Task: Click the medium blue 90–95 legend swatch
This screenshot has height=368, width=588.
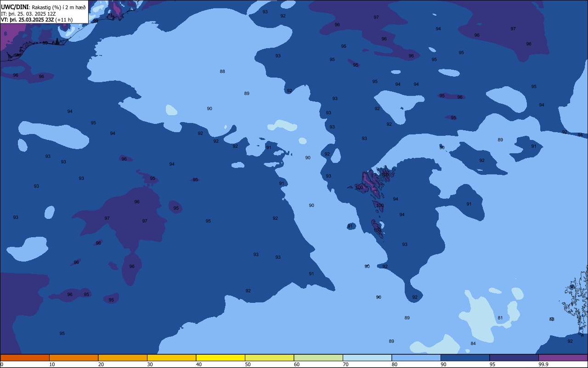Action: point(465,357)
